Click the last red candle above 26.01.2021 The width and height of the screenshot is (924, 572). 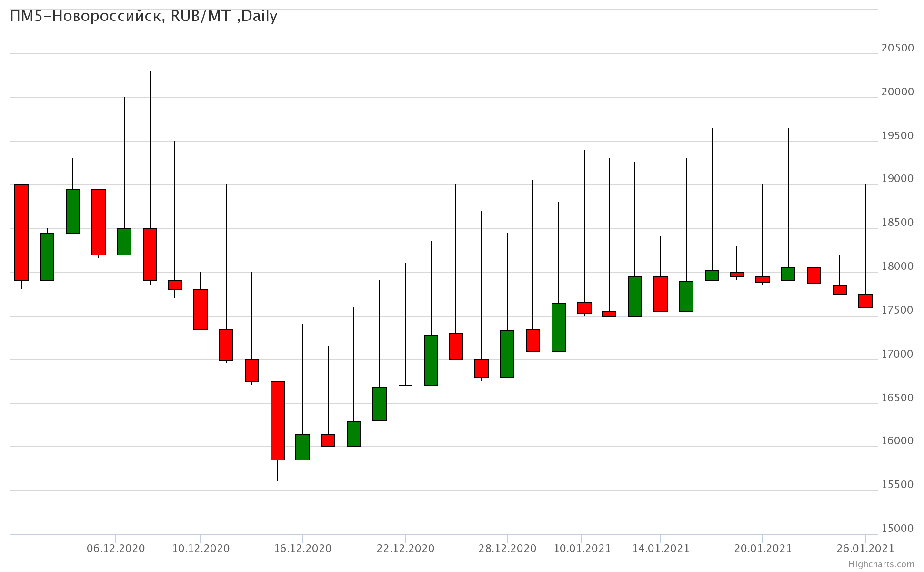coord(865,300)
